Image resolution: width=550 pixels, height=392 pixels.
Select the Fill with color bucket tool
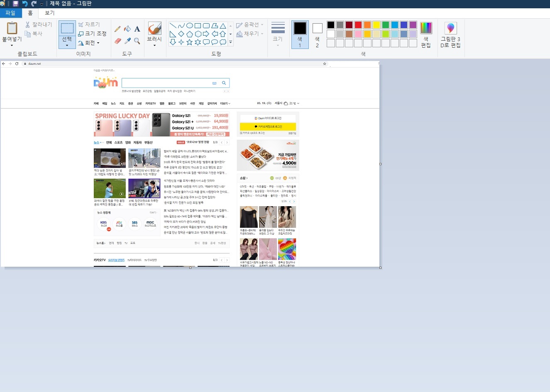coord(127,29)
